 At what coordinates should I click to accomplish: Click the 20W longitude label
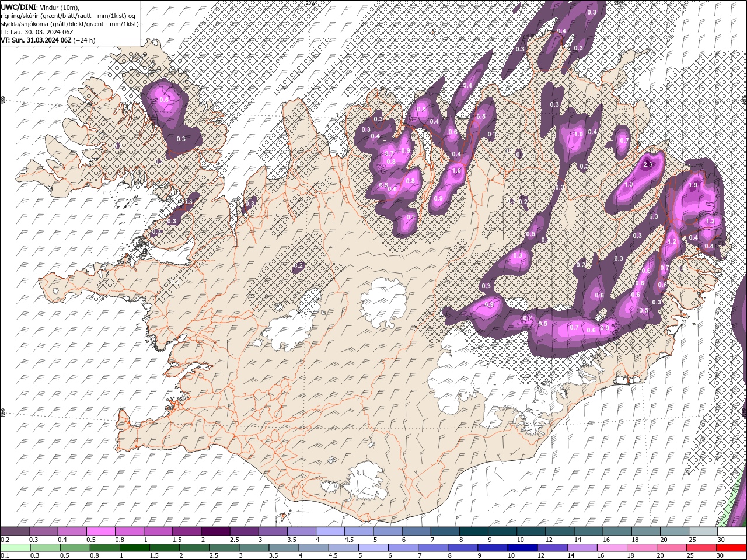point(310,3)
